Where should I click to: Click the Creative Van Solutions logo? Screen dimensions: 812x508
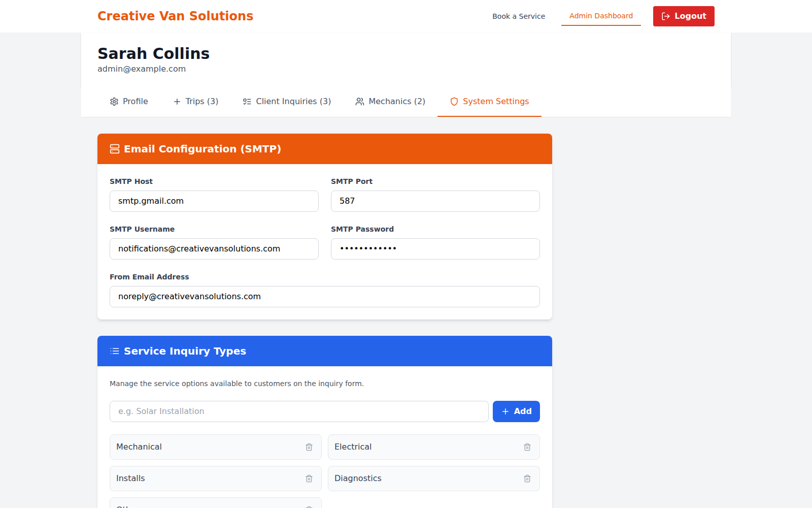[x=175, y=16]
